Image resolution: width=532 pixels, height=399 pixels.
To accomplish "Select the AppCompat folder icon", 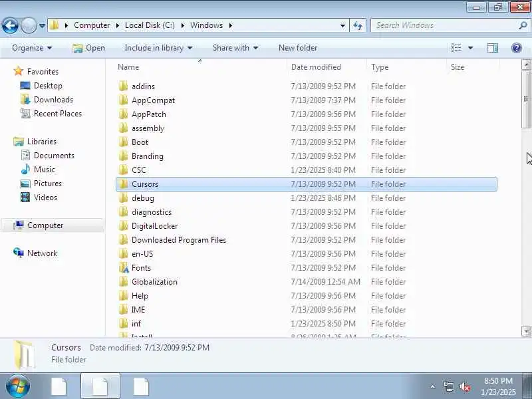I will click(x=123, y=100).
